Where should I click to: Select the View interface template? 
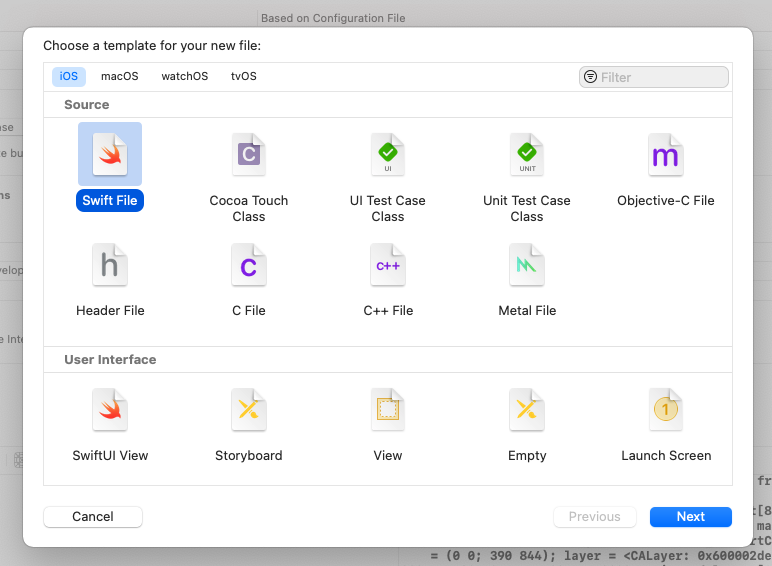click(x=387, y=409)
